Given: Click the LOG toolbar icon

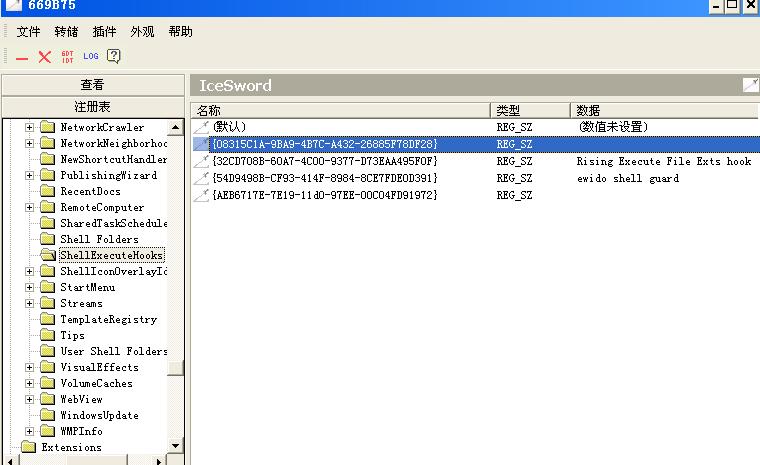Looking at the screenshot, I should coord(91,57).
